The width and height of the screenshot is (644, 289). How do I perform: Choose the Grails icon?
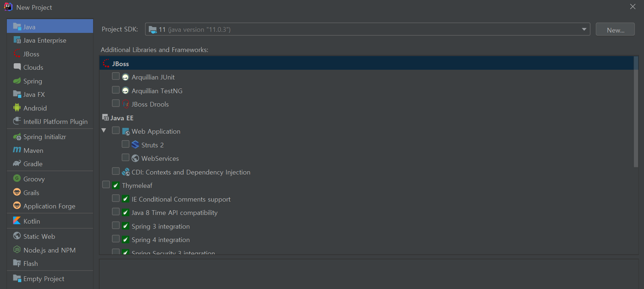click(x=17, y=192)
